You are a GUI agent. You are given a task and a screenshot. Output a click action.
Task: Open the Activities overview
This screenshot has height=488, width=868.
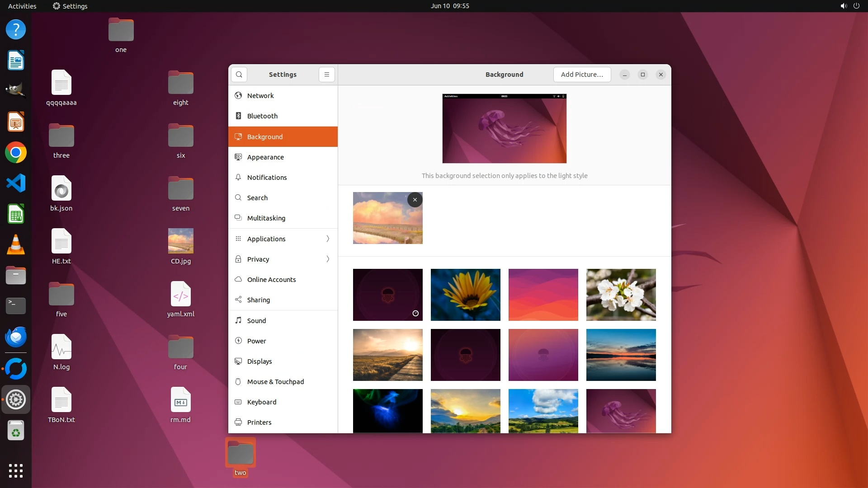(x=22, y=6)
